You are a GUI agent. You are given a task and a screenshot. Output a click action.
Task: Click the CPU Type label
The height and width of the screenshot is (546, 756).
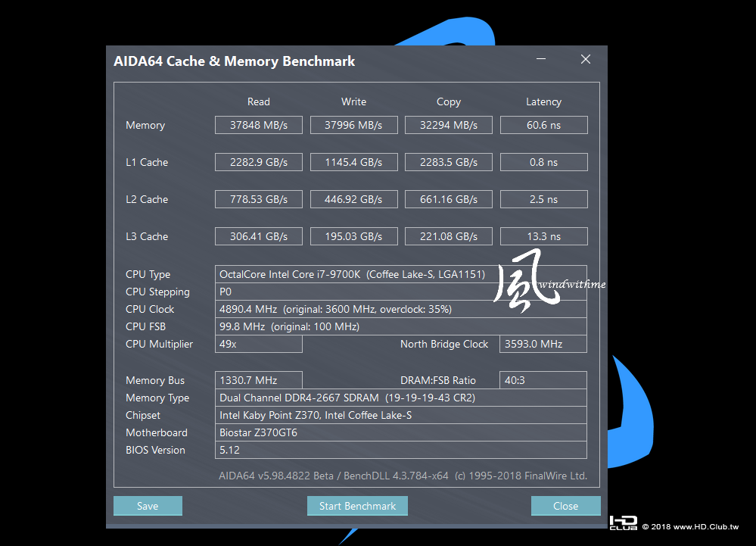(148, 274)
